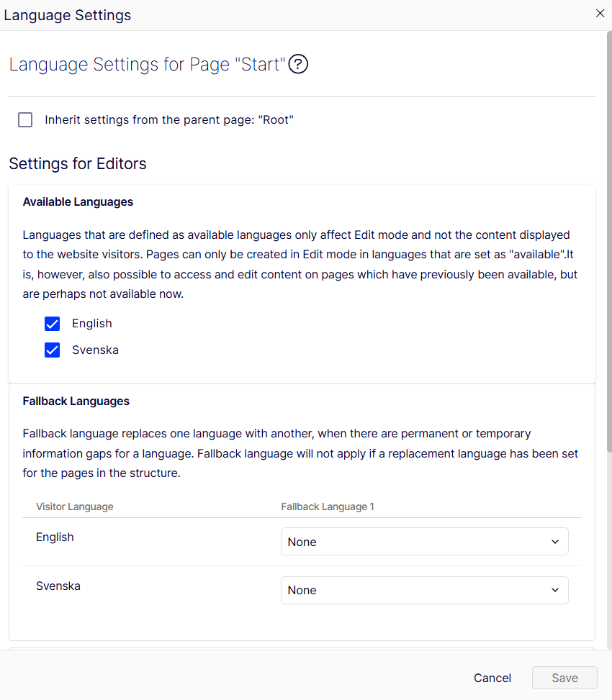
Task: Uncheck the English available language checkbox
Action: coord(53,324)
